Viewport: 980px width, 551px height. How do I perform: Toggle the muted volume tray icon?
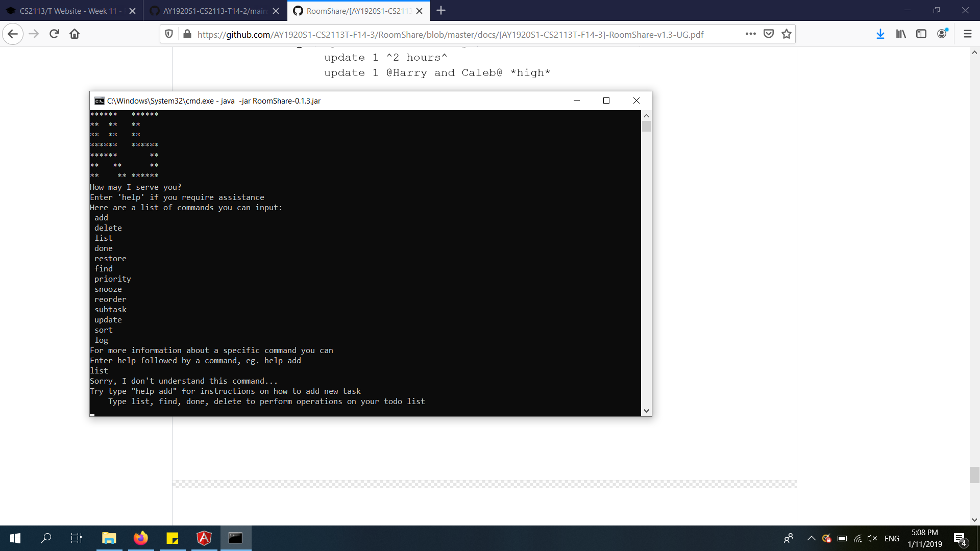coord(872,538)
